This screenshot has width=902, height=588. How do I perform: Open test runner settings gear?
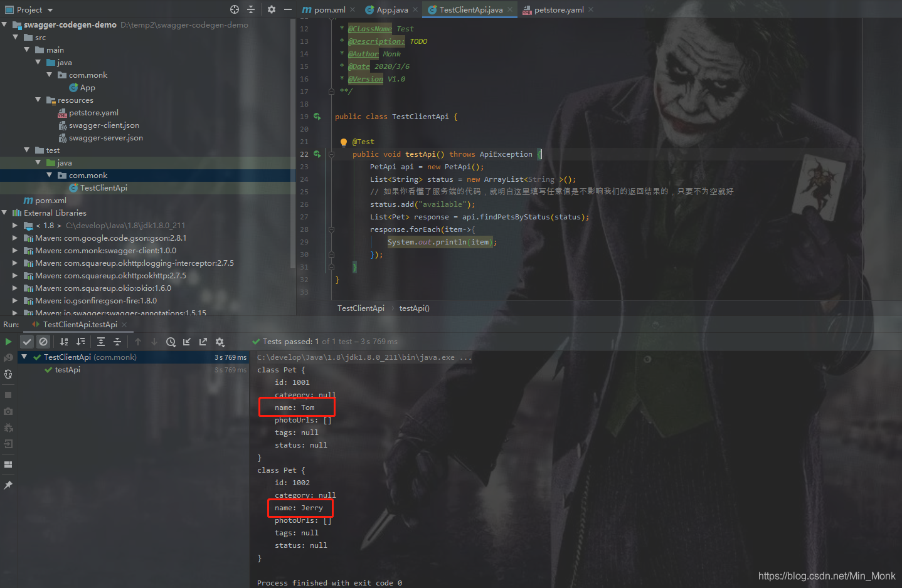click(220, 342)
